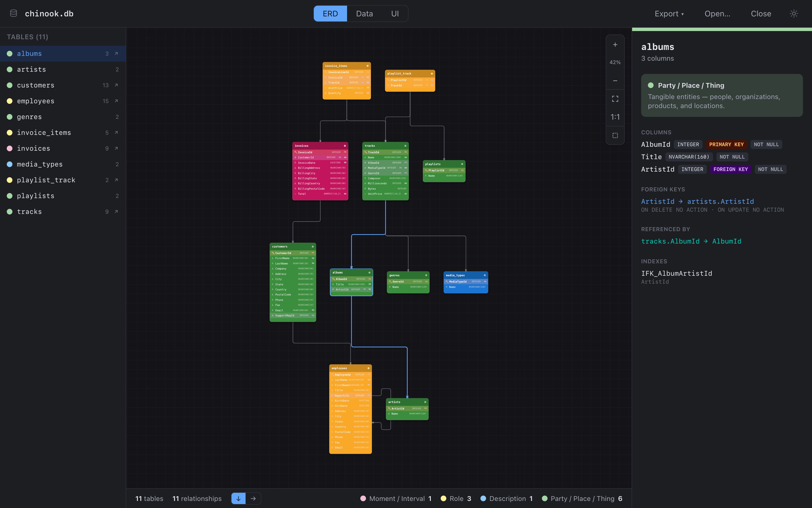
Task: Click the 42% zoom level readout
Action: (x=615, y=62)
